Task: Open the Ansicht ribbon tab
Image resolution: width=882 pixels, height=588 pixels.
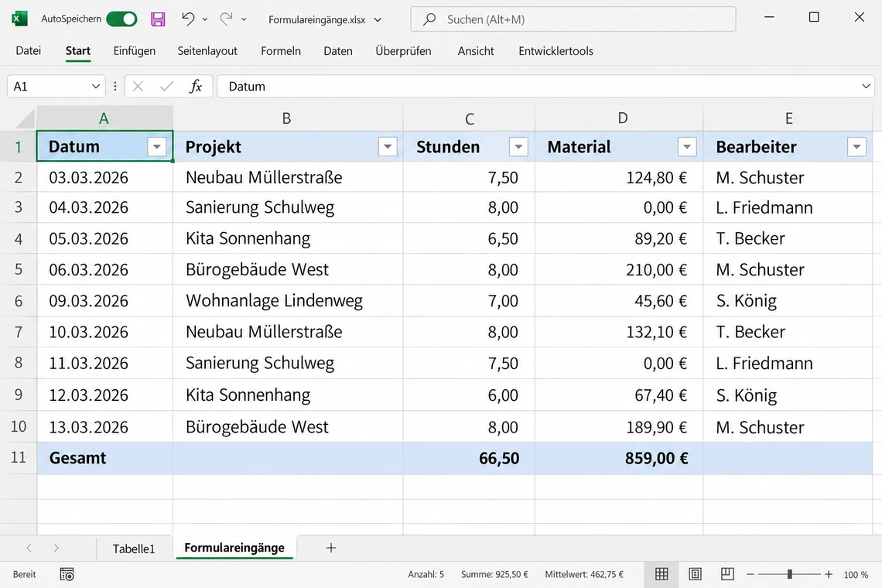Action: 475,50
